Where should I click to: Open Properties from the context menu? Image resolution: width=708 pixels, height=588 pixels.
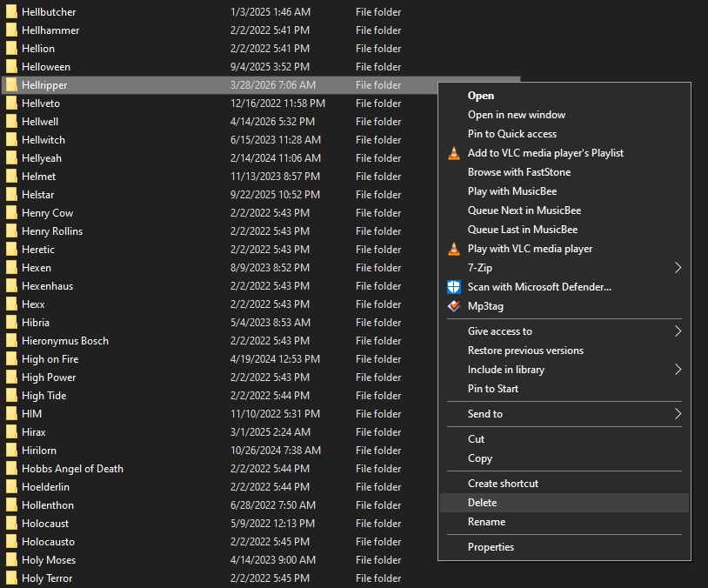tap(491, 547)
